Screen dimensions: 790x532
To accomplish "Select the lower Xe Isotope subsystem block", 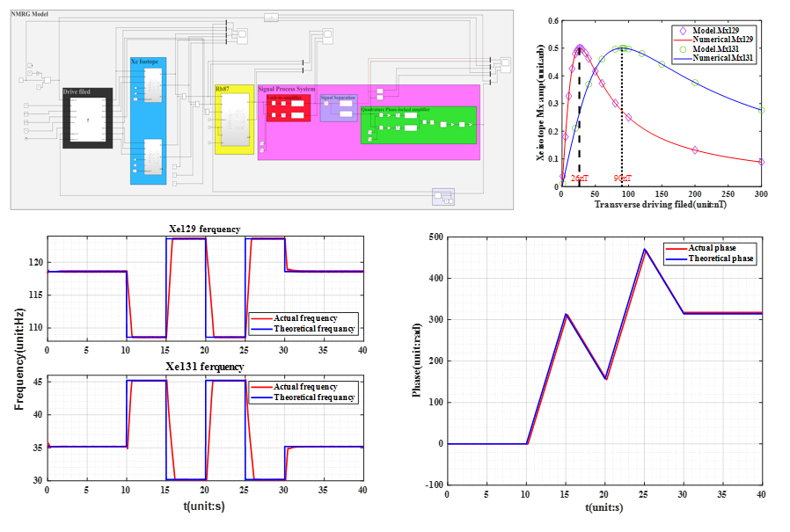I will tap(149, 158).
